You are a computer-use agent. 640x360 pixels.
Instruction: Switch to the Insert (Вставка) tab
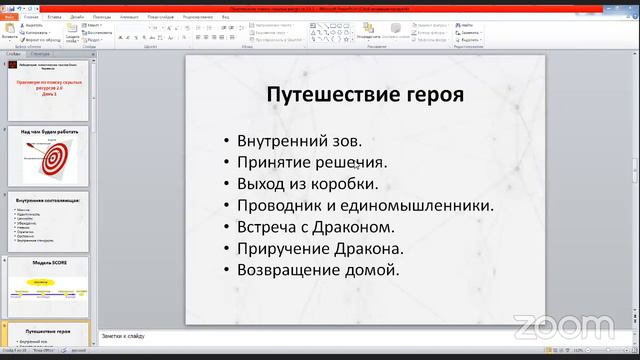click(x=54, y=17)
